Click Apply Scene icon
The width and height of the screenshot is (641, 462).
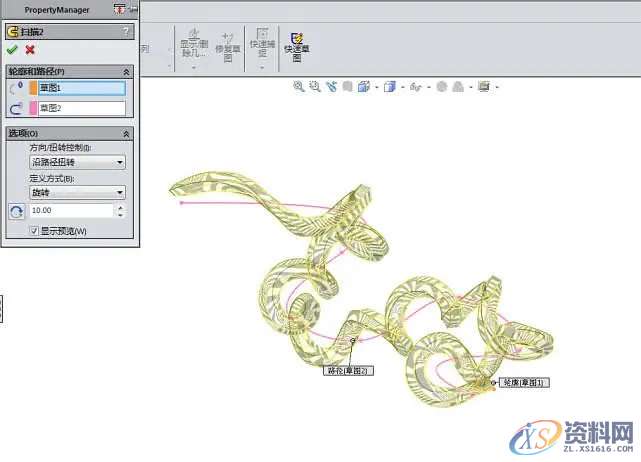coord(459,86)
